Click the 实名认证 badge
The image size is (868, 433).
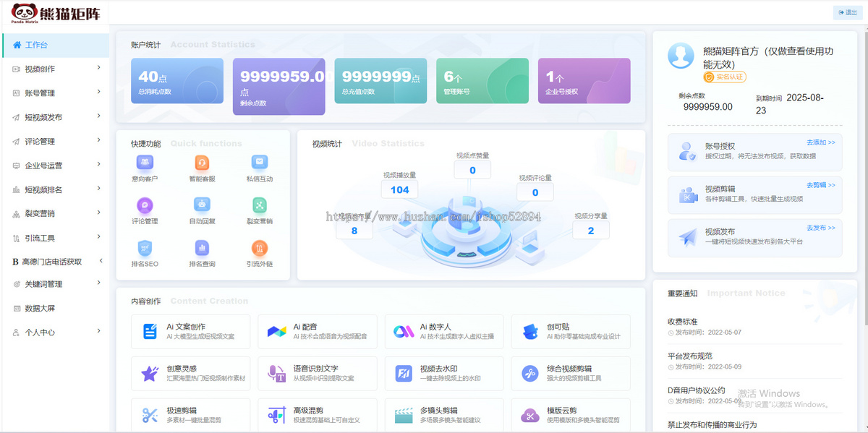tap(725, 77)
